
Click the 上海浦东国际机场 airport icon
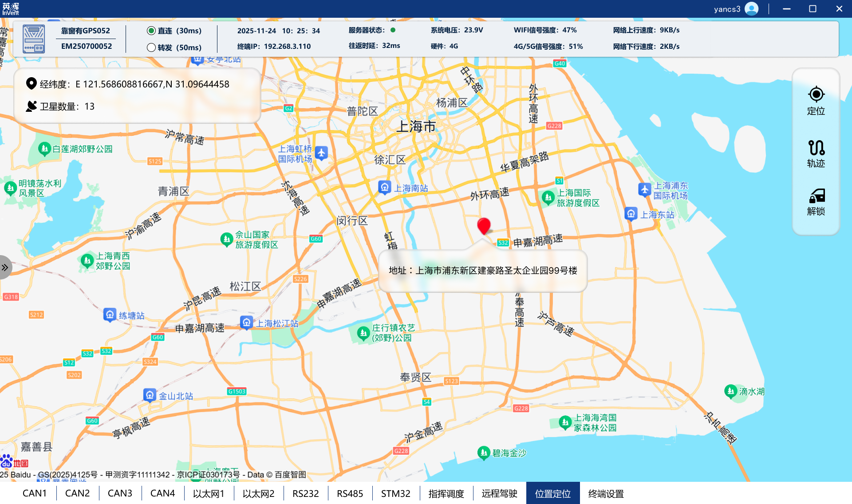pyautogui.click(x=644, y=189)
